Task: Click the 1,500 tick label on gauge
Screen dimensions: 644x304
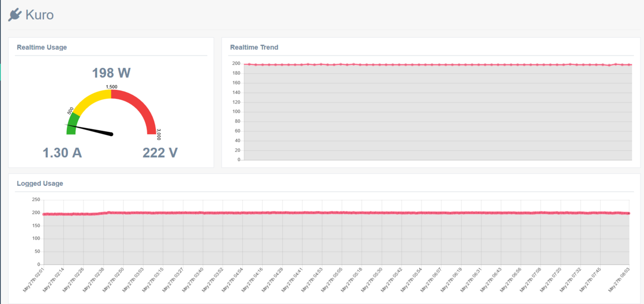Action: click(x=111, y=87)
